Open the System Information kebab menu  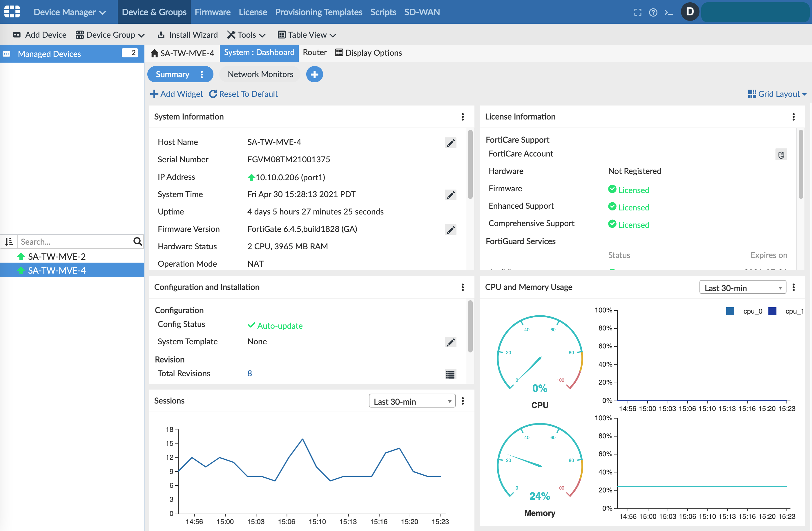[x=463, y=117]
